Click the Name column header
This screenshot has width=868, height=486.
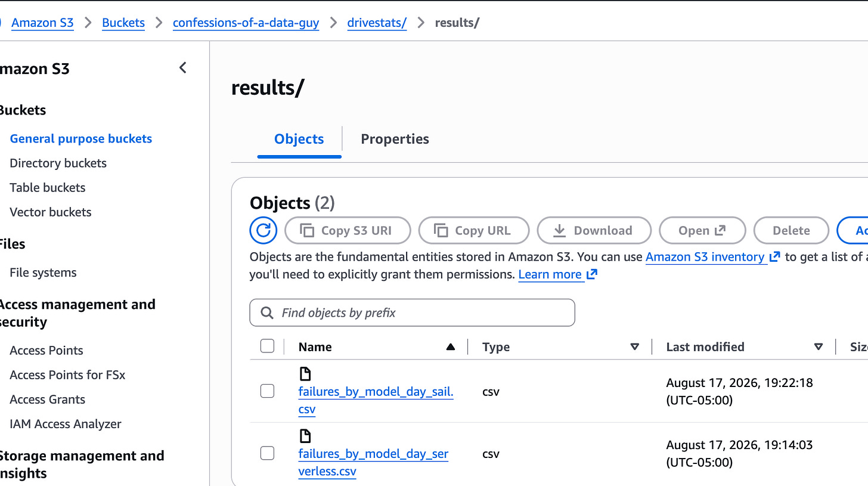[315, 347]
